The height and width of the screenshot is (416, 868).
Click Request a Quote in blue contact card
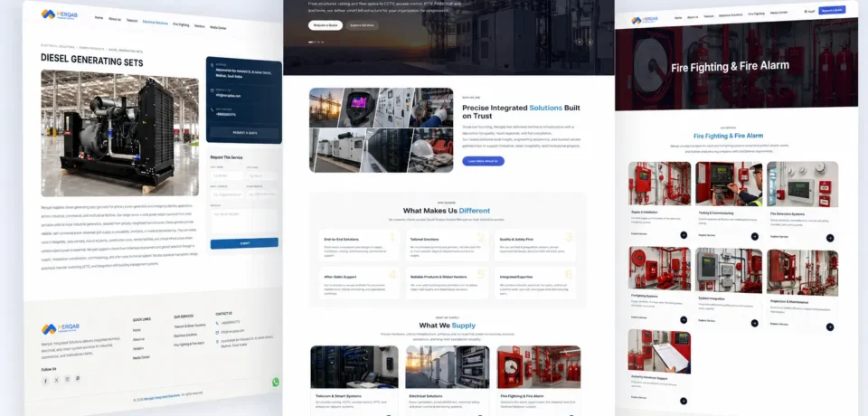click(x=244, y=133)
